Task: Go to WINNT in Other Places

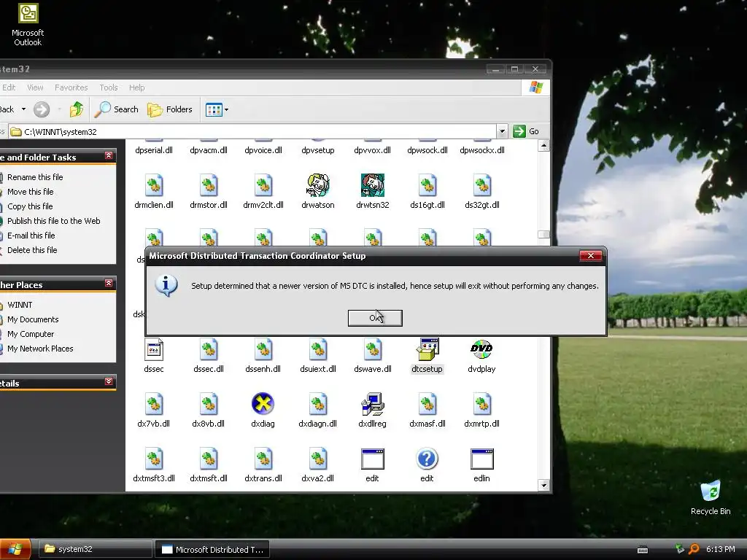Action: [x=20, y=306]
